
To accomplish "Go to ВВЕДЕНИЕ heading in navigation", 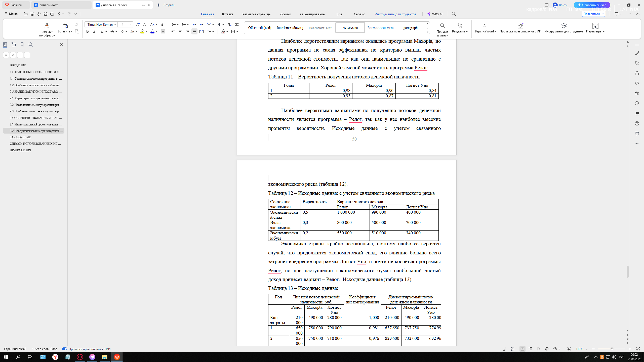I will pos(18,65).
